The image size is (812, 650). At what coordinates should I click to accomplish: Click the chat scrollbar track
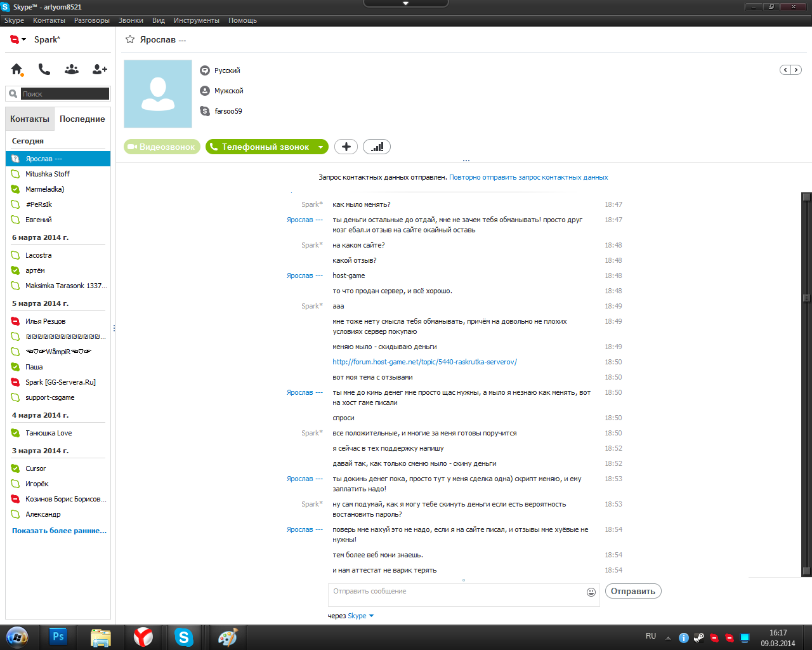(x=806, y=385)
